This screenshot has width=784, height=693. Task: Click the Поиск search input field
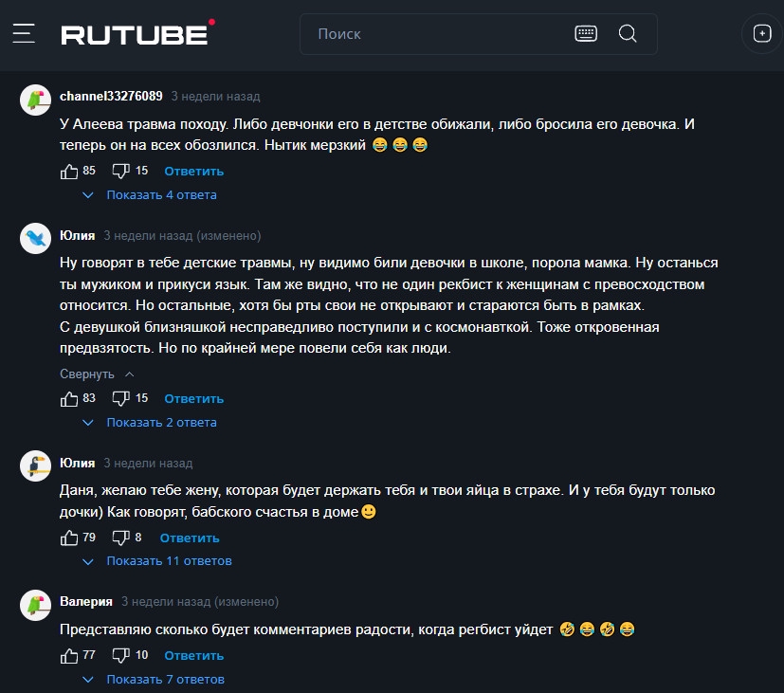[440, 34]
